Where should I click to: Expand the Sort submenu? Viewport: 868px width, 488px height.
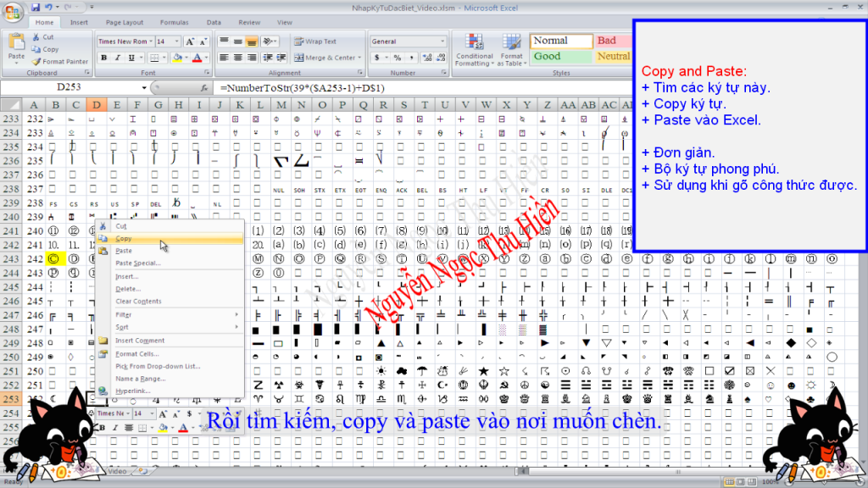click(x=170, y=327)
